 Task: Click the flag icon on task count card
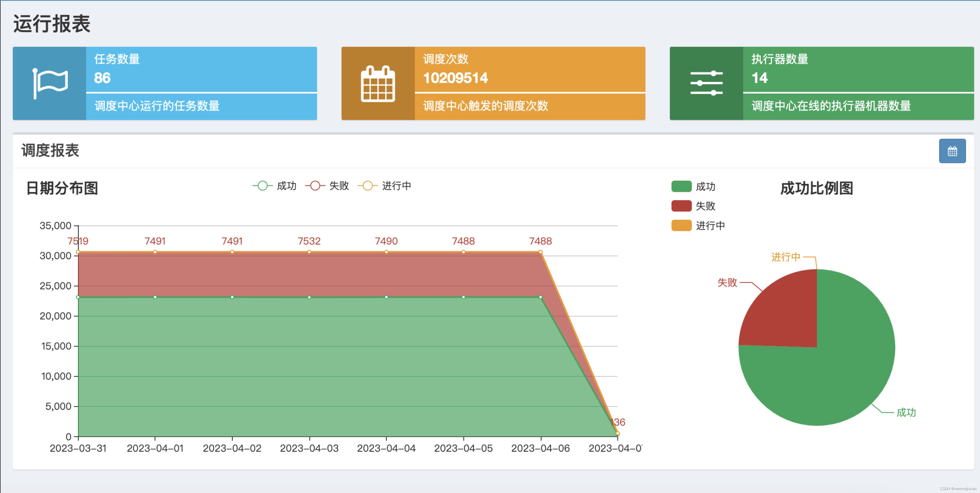tap(50, 84)
